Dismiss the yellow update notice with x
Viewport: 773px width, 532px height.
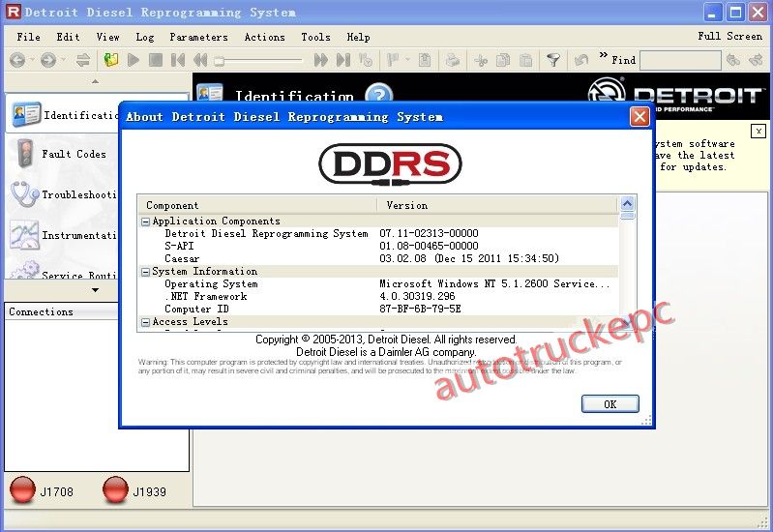pyautogui.click(x=758, y=132)
